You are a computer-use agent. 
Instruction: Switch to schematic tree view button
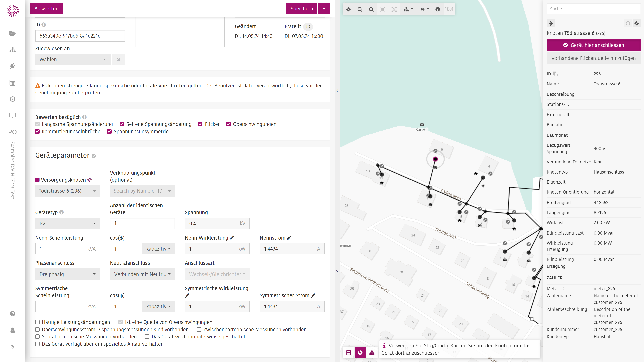[372, 352]
